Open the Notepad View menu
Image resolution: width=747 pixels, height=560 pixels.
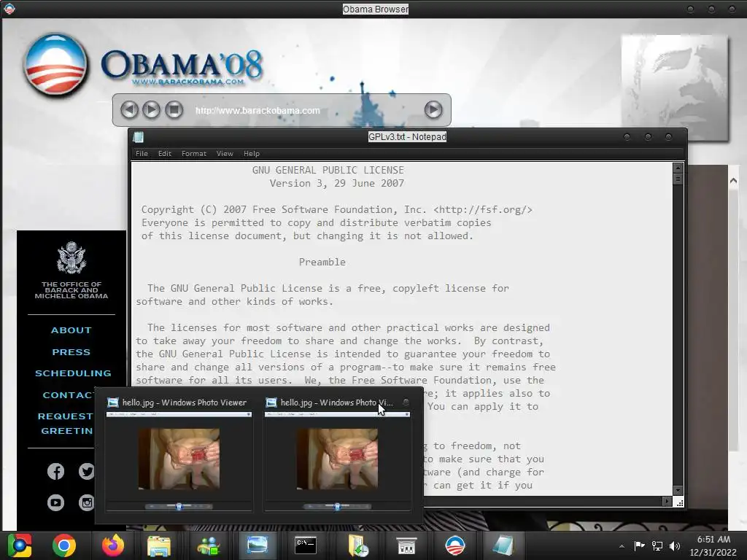click(x=225, y=153)
